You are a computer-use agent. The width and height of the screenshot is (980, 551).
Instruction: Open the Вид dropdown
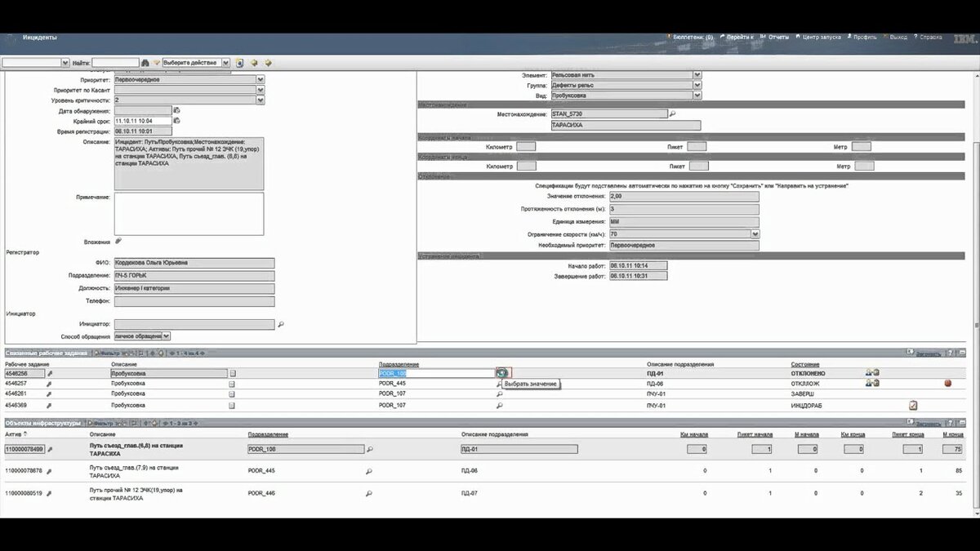click(x=697, y=95)
